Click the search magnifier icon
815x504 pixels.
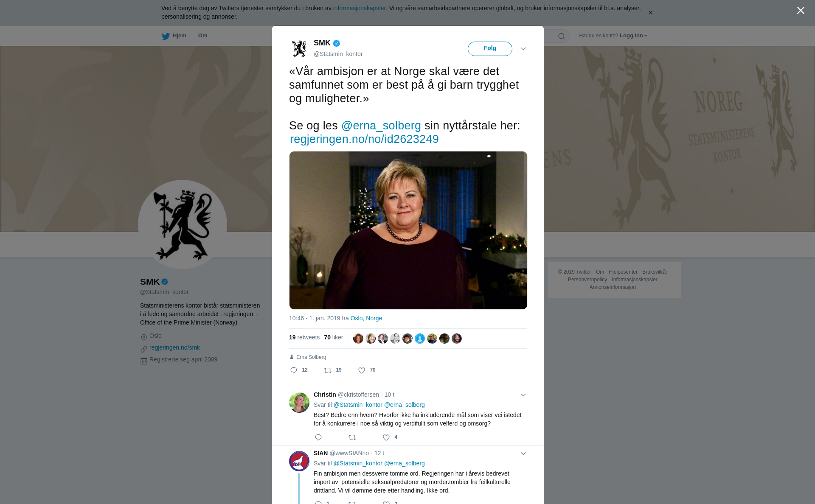562,36
